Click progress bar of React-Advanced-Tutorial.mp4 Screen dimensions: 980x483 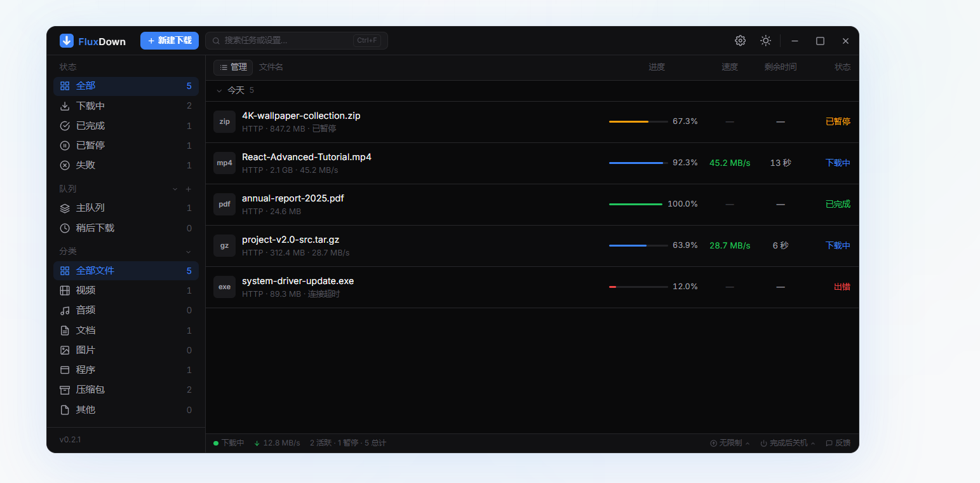(x=638, y=163)
